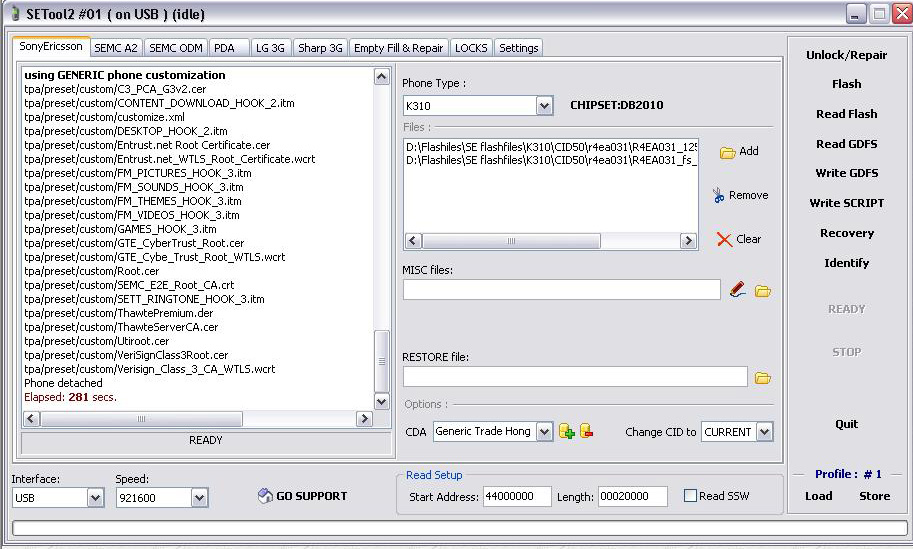Click the red X Clear icon
Viewport: 913px width, 549px height.
[724, 239]
